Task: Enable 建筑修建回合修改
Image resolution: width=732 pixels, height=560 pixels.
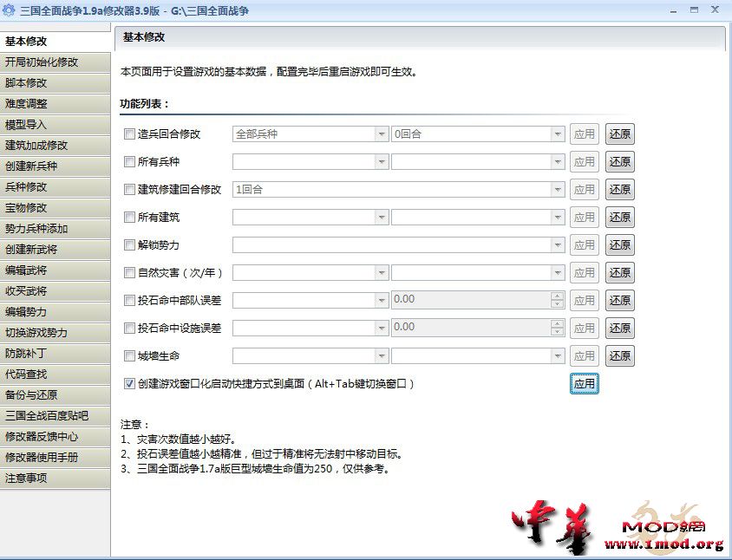Action: [x=128, y=189]
